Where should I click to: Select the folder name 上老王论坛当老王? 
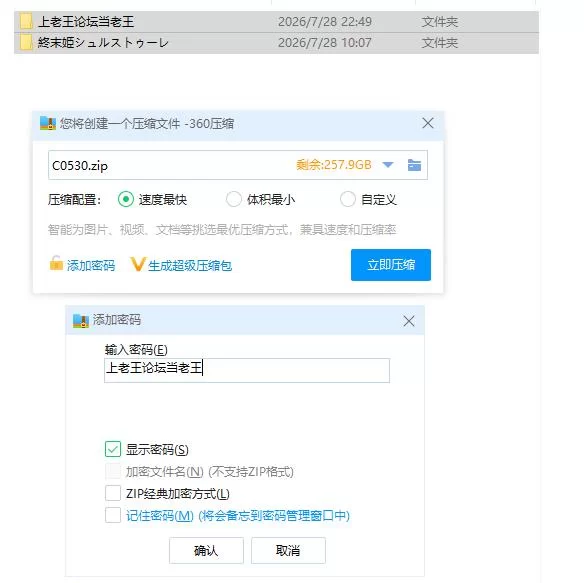tap(86, 22)
